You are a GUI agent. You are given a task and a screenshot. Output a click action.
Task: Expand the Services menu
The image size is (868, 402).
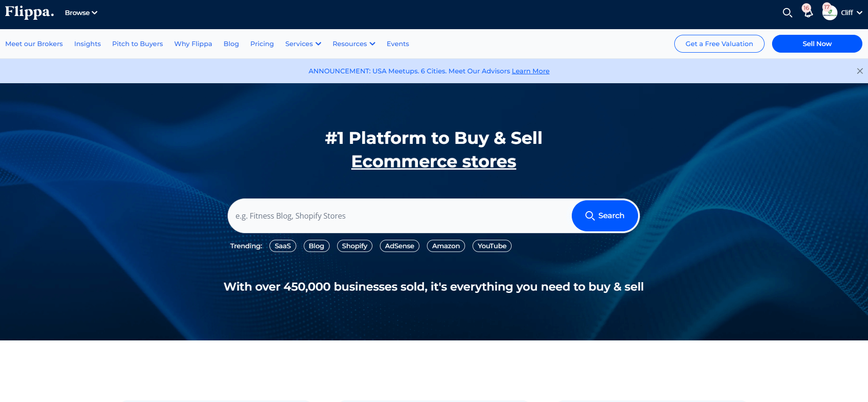coord(303,44)
